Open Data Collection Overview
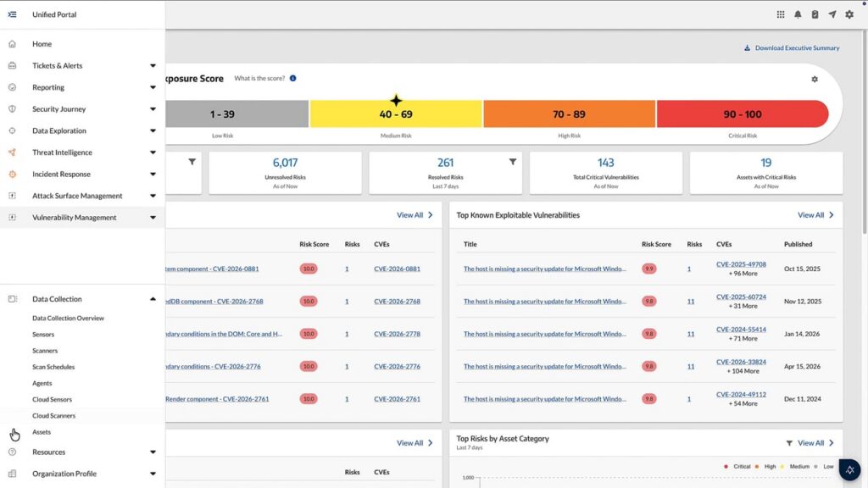 pos(68,319)
